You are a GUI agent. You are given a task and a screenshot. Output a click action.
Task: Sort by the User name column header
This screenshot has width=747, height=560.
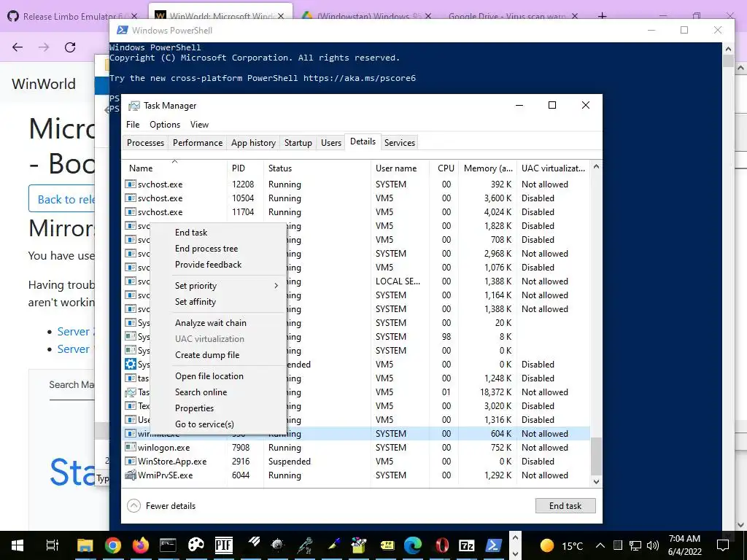click(x=400, y=168)
